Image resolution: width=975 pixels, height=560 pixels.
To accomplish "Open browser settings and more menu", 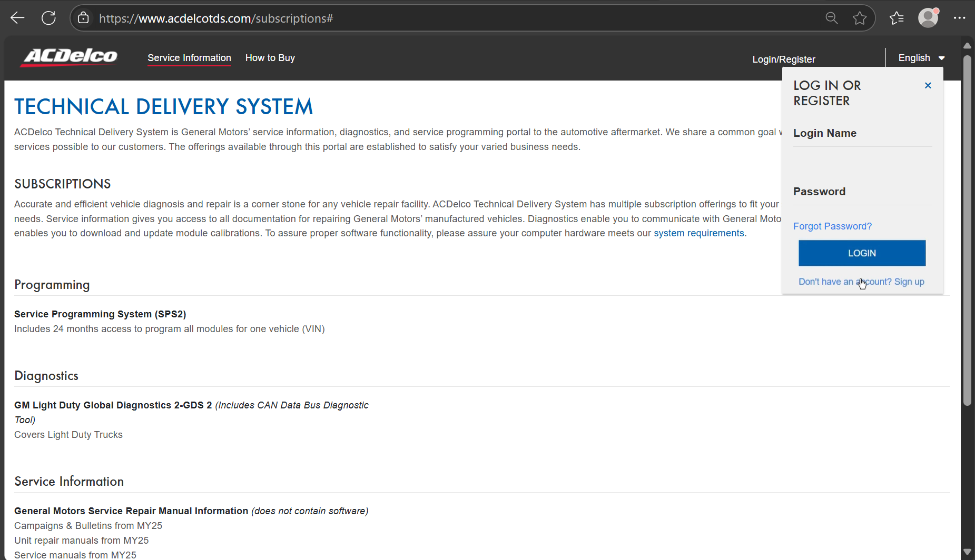I will tap(959, 18).
